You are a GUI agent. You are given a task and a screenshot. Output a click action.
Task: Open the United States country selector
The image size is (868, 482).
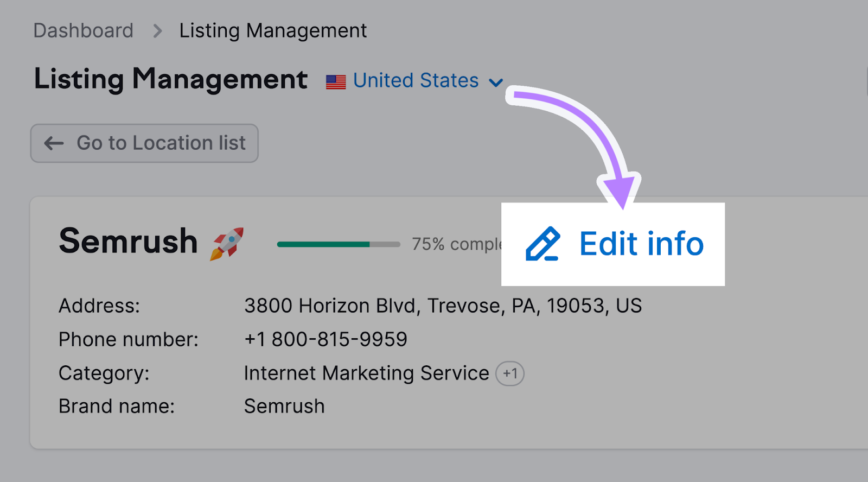(416, 81)
